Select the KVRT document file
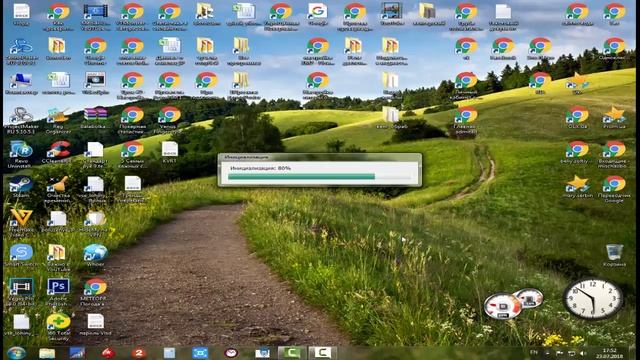This screenshot has width=640, height=360. click(169, 151)
